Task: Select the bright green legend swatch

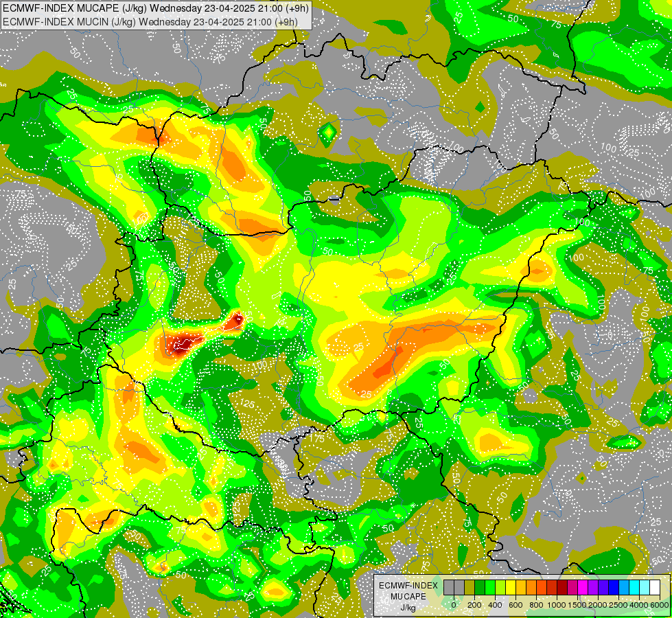Action: (490, 588)
